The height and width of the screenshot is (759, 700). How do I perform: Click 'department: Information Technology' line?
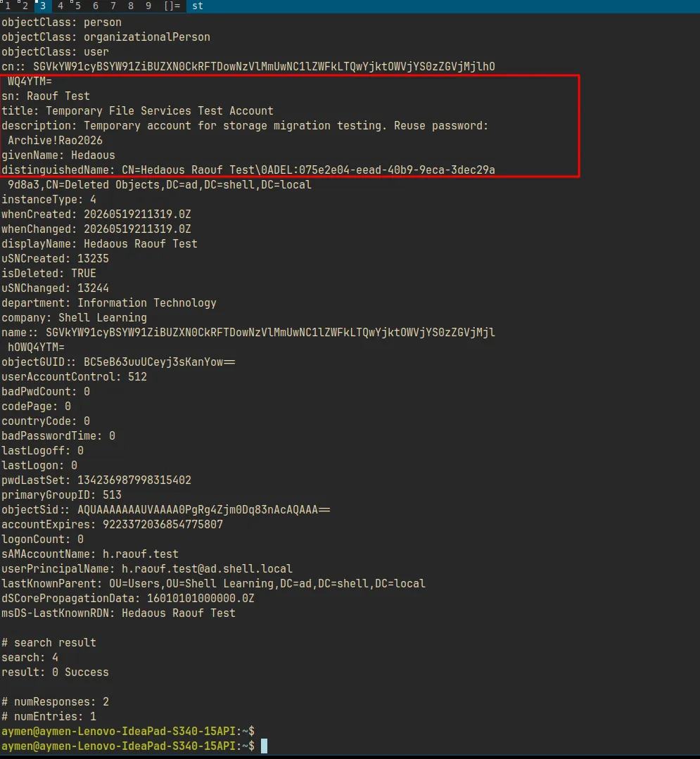tap(109, 303)
